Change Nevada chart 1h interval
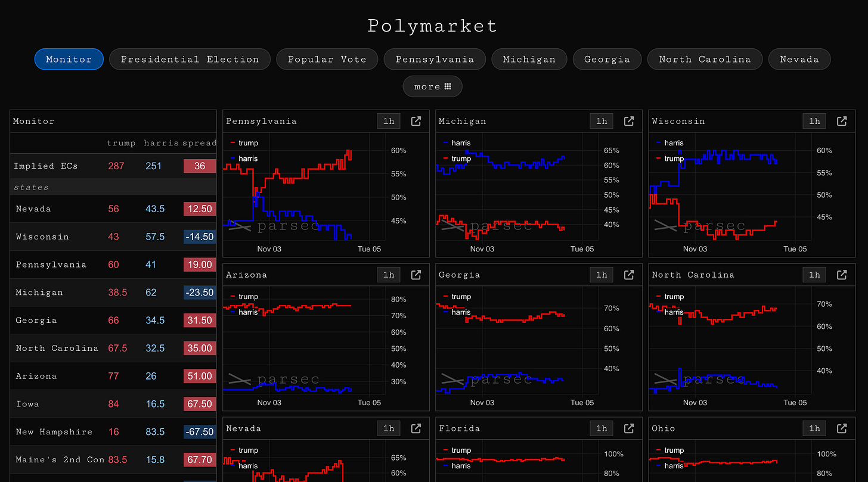Screen dimensions: 868x482 coord(389,428)
